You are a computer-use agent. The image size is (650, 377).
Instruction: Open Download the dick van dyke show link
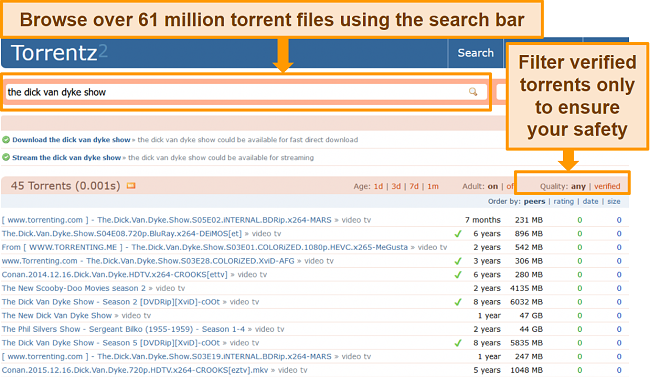pos(71,140)
